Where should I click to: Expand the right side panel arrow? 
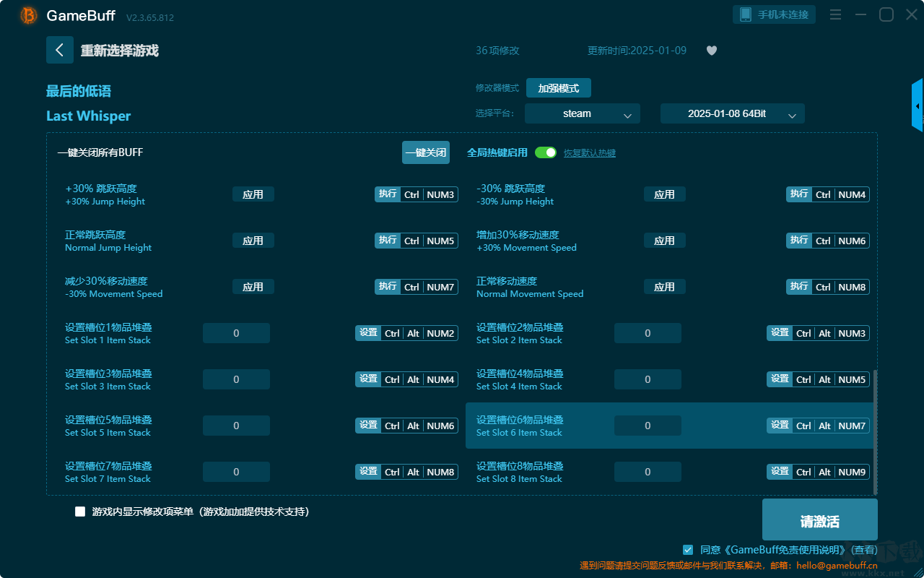[918, 105]
